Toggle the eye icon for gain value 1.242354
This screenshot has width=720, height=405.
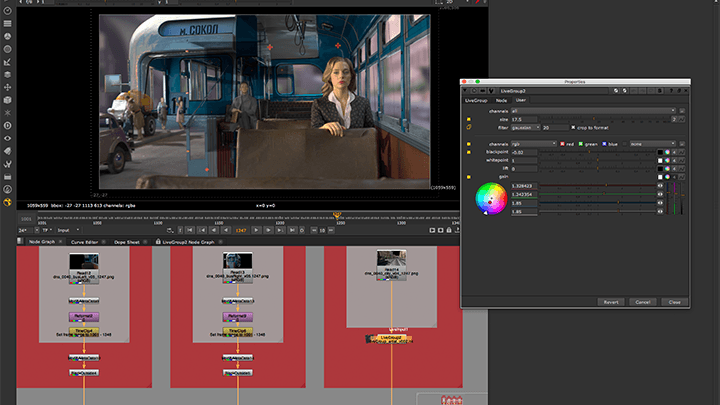[660, 194]
